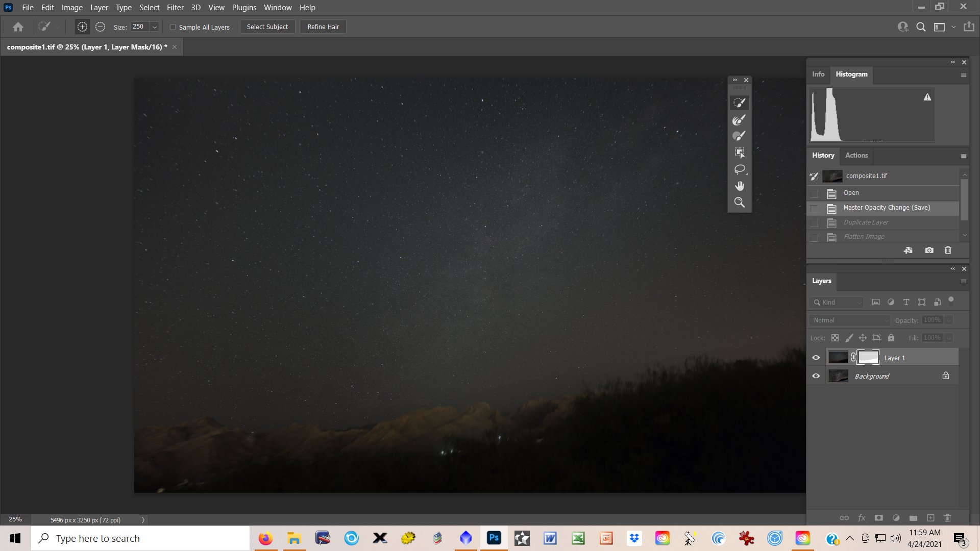Open the Filter menu
Viewport: 980px width, 551px height.
point(175,7)
